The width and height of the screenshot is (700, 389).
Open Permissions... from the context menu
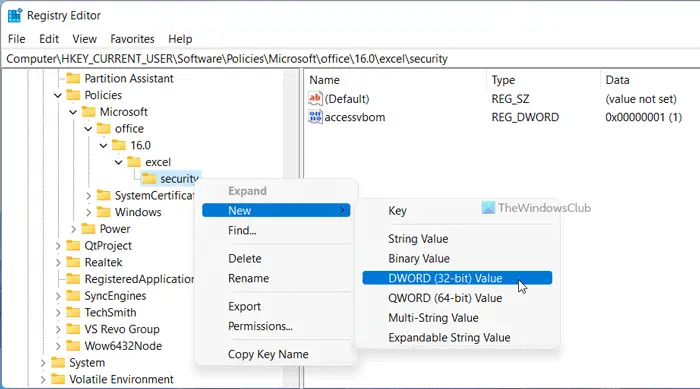point(276,326)
